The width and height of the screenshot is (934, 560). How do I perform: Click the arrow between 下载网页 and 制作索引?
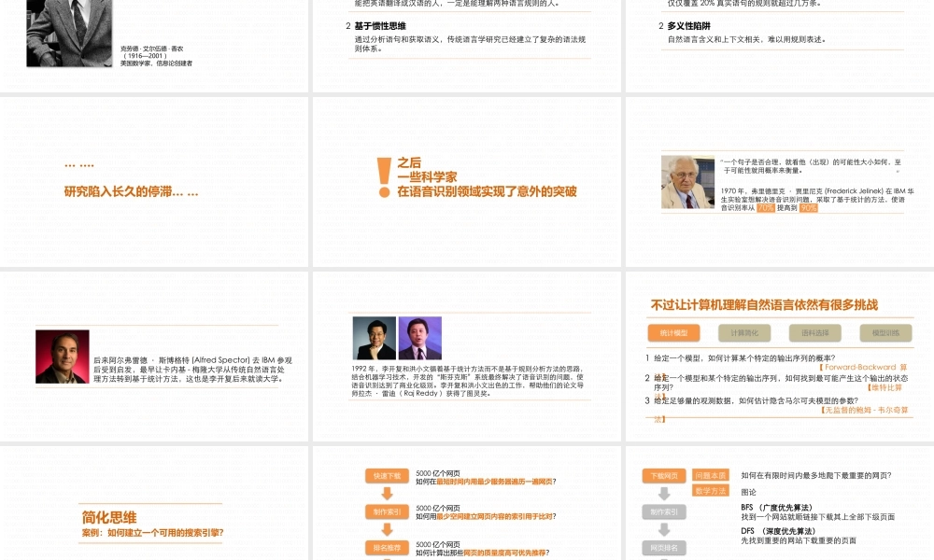click(x=665, y=493)
